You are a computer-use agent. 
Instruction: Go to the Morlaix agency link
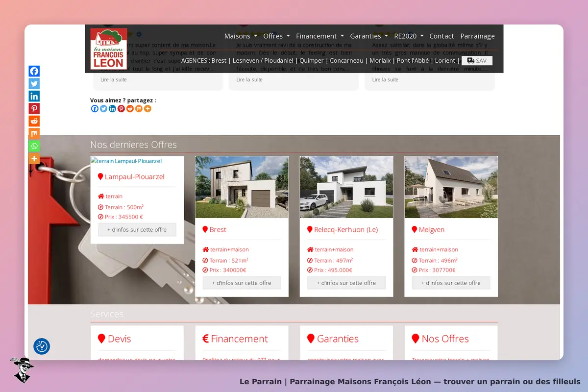(x=380, y=61)
